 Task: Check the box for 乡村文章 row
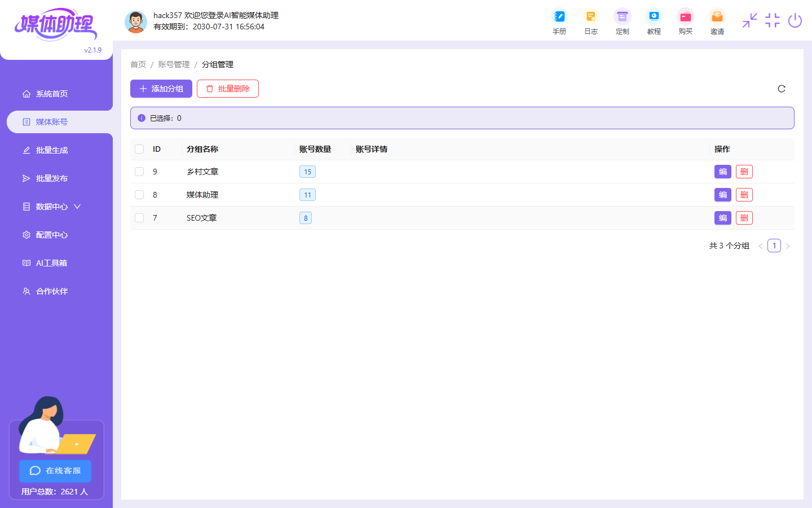click(139, 172)
